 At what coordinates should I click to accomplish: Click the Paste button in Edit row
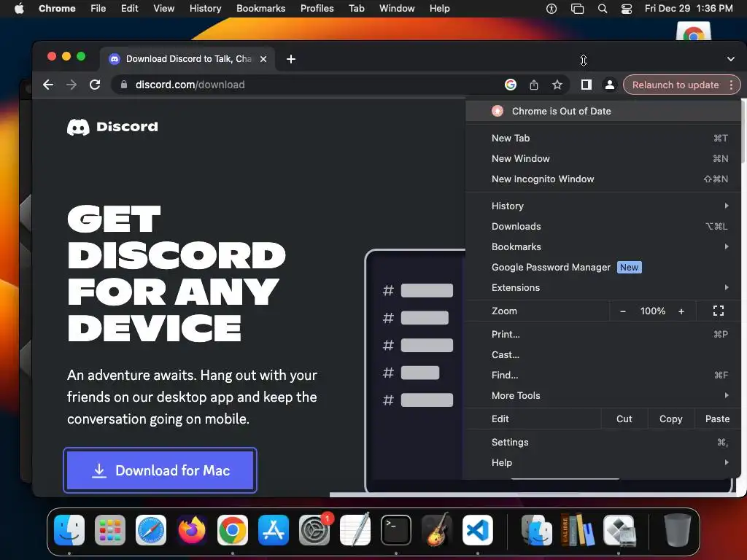pos(717,419)
